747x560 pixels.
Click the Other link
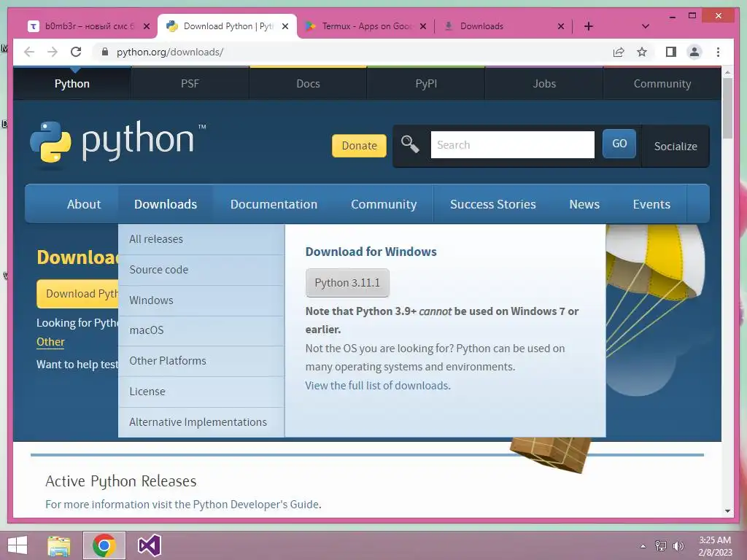(x=50, y=342)
